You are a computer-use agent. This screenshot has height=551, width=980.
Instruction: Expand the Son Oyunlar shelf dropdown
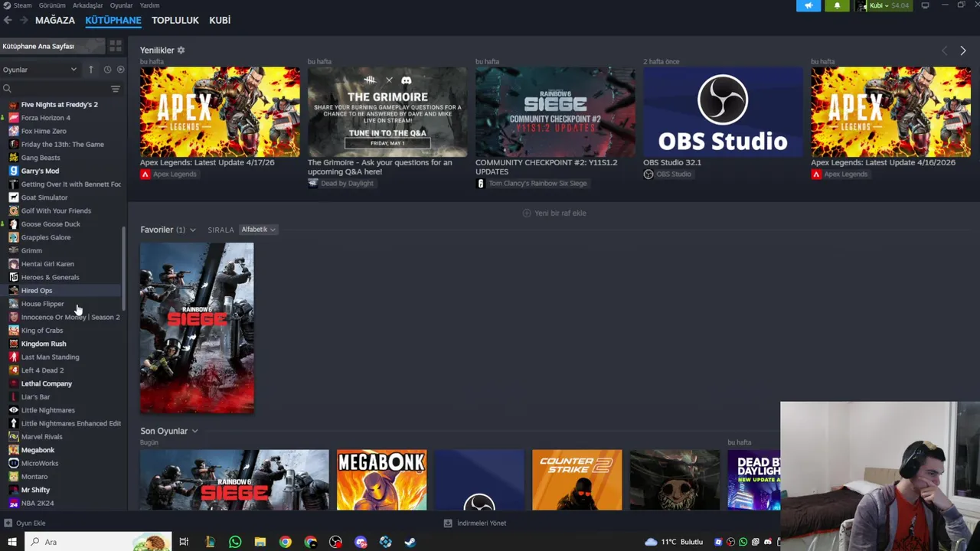[x=194, y=431]
